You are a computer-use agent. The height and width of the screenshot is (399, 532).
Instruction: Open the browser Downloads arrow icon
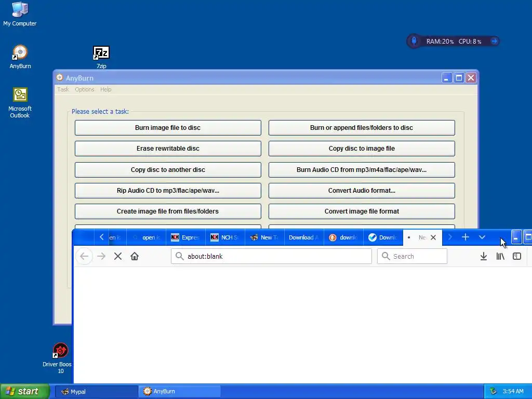tap(484, 256)
